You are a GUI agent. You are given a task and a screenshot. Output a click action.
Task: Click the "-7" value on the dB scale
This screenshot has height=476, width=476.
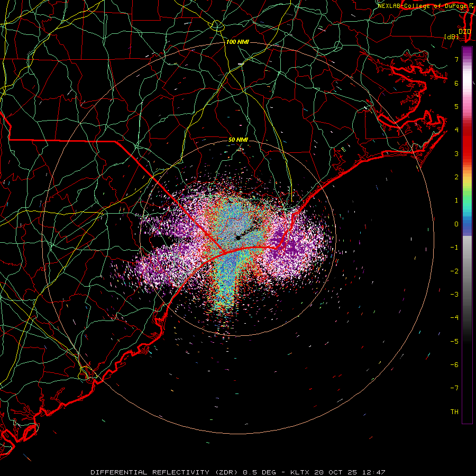454,388
